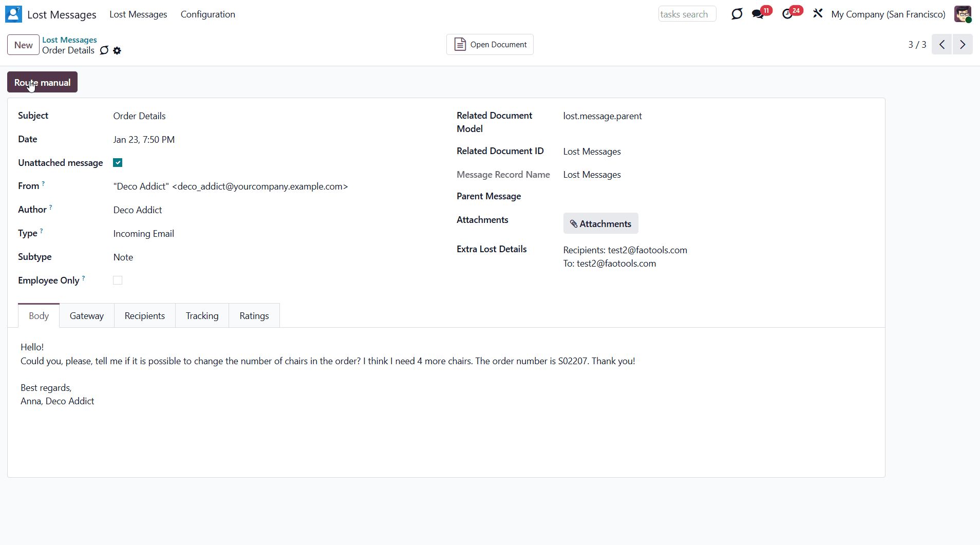Open the Configuration menu

click(208, 14)
